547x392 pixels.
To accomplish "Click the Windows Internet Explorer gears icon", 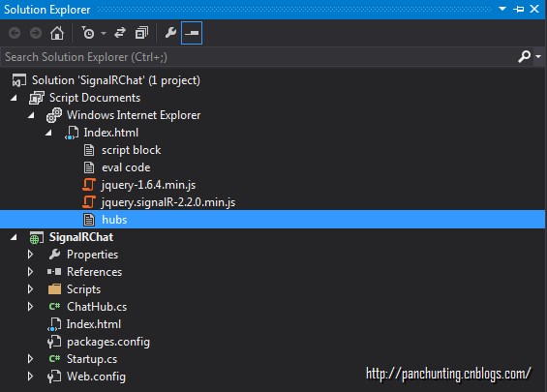I will pyautogui.click(x=54, y=115).
